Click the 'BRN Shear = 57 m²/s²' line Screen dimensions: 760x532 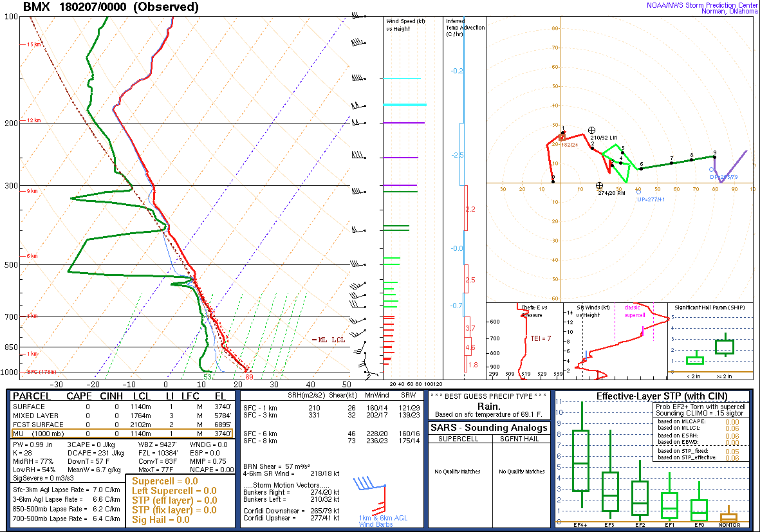276,466
